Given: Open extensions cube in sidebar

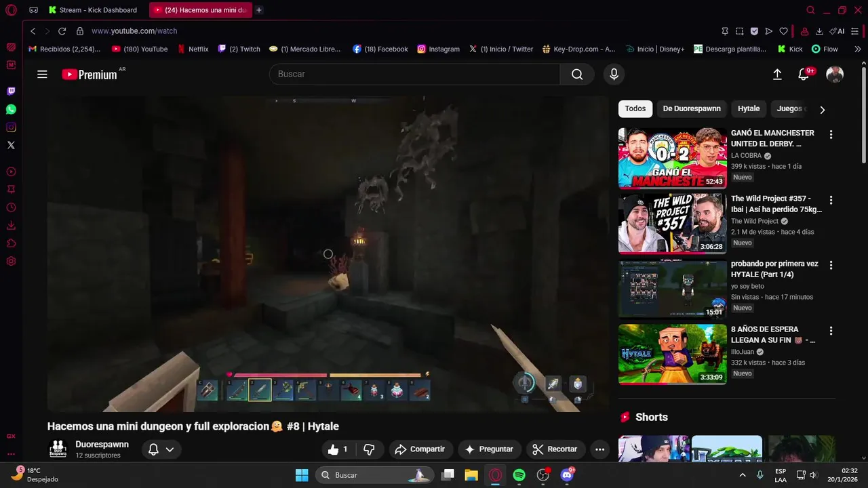Looking at the screenshot, I should [11, 243].
